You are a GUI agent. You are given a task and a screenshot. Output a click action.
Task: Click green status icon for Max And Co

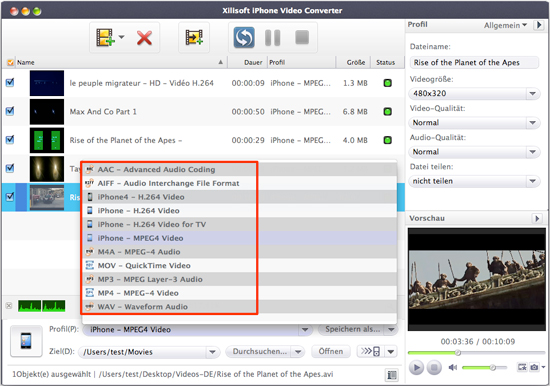click(x=387, y=112)
